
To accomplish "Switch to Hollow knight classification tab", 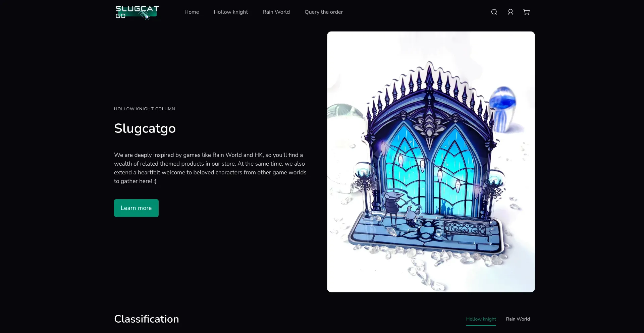I will point(481,319).
